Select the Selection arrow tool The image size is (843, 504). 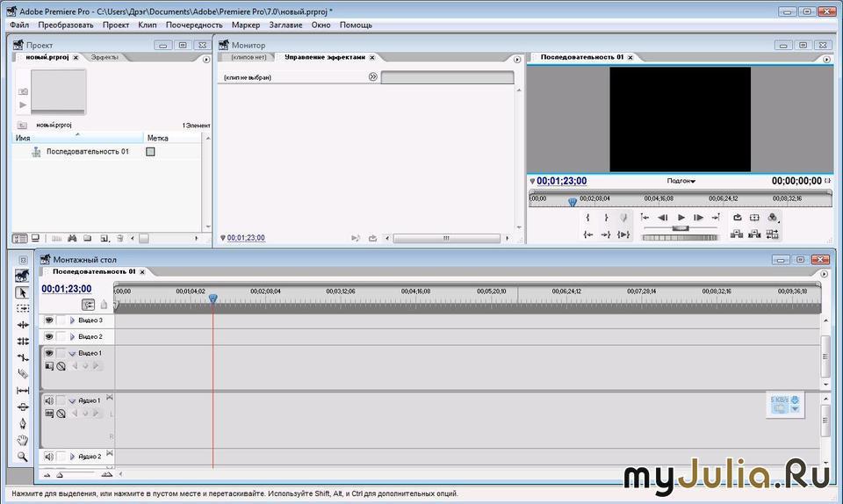tap(22, 293)
